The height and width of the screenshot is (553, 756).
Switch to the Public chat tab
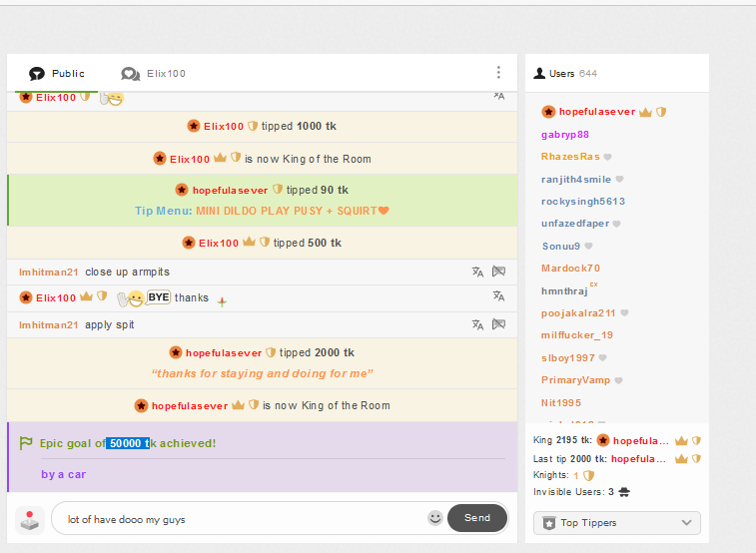(x=58, y=74)
